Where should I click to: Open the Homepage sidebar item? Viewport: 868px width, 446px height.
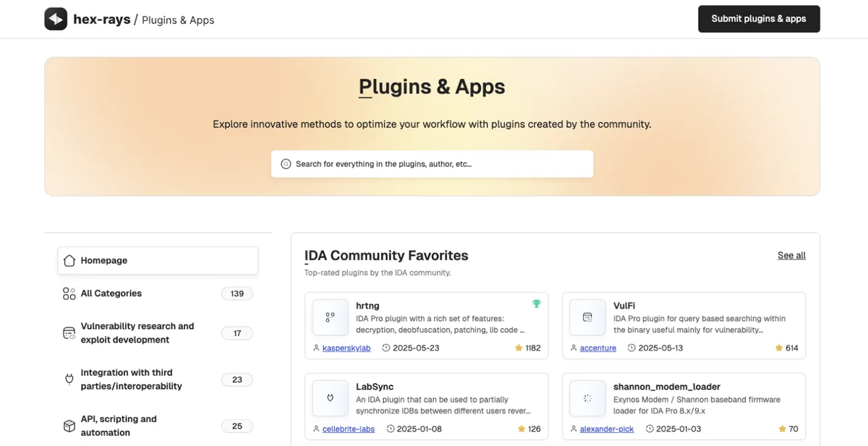[x=158, y=260]
